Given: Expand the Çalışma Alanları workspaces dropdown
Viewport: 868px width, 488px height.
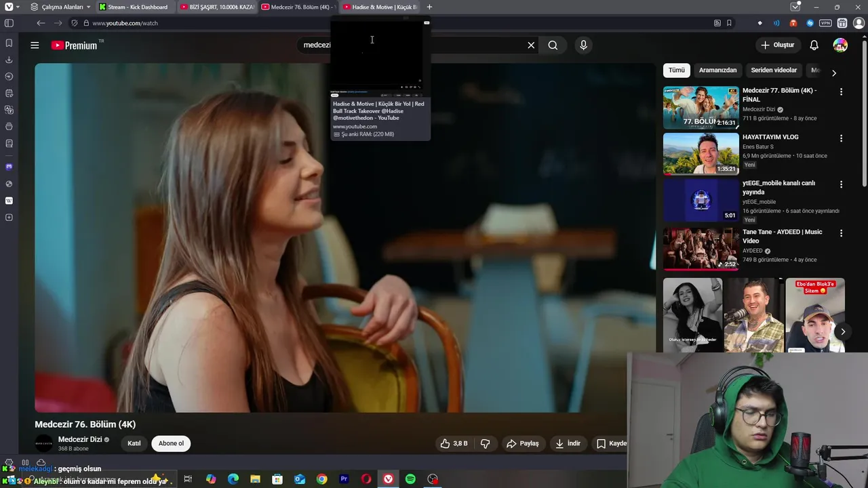Looking at the screenshot, I should [x=60, y=7].
